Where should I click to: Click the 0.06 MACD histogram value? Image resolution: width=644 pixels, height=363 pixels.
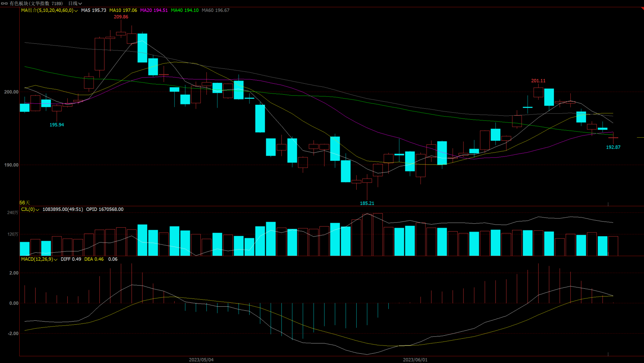(x=113, y=259)
